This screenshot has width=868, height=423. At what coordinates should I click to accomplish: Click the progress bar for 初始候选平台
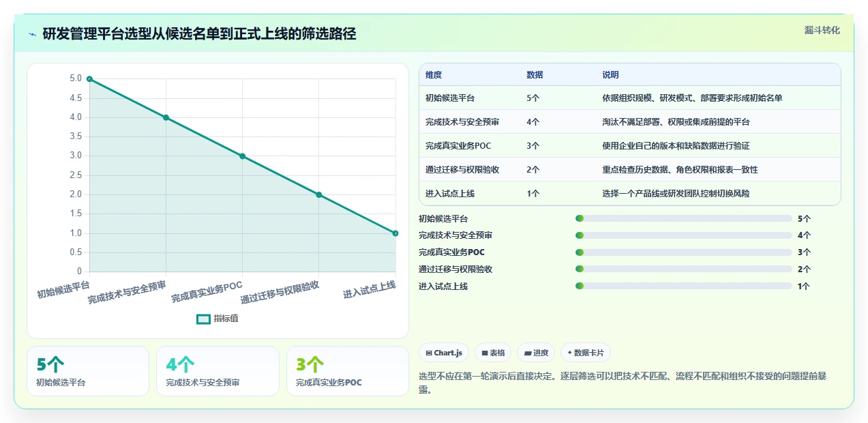(684, 218)
